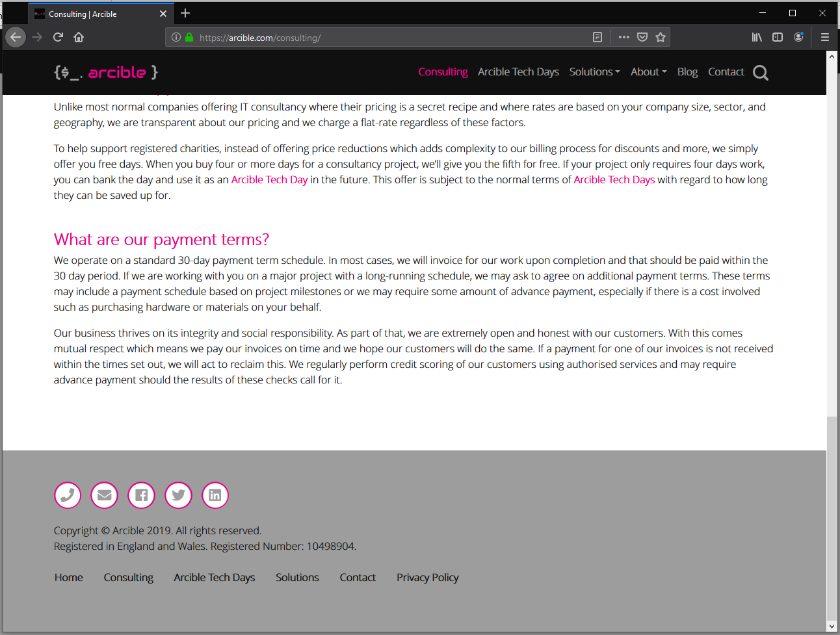Expand the About navigation dropdown
Viewport: 840px width, 635px height.
pyautogui.click(x=648, y=72)
